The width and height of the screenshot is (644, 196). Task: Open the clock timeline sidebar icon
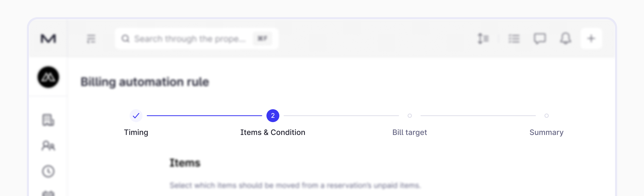coord(48,171)
